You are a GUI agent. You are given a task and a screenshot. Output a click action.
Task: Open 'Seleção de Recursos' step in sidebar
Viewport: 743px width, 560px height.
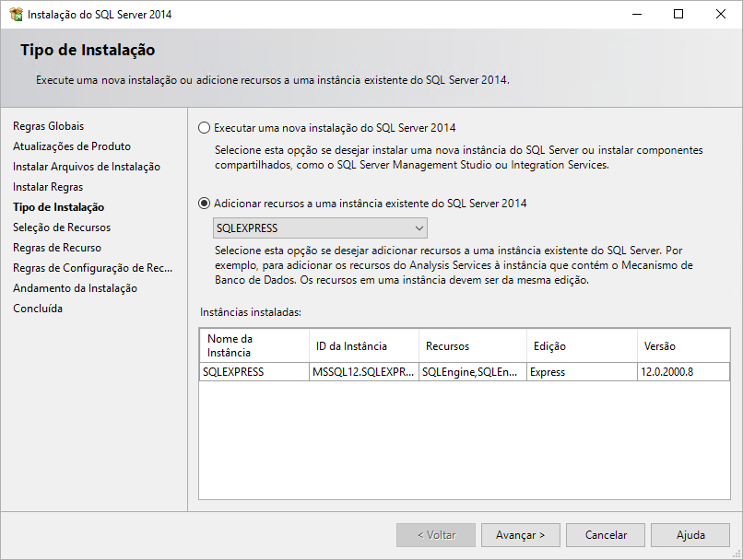62,227
